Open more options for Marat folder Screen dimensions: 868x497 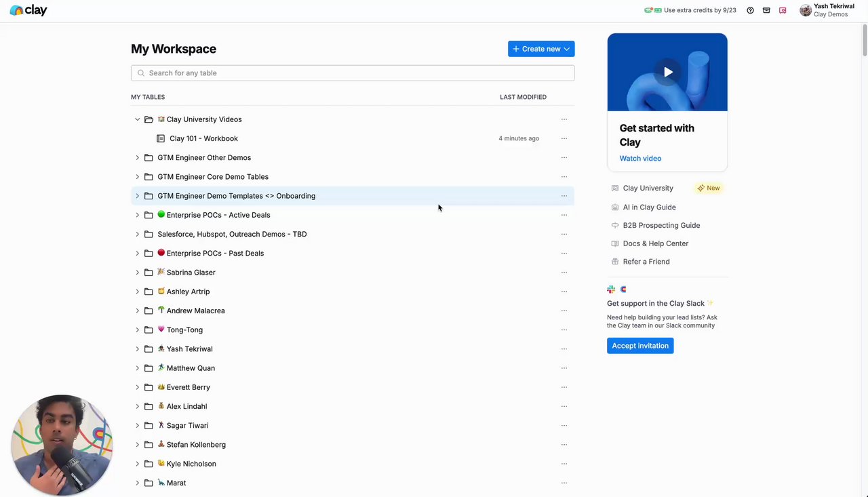tap(564, 483)
